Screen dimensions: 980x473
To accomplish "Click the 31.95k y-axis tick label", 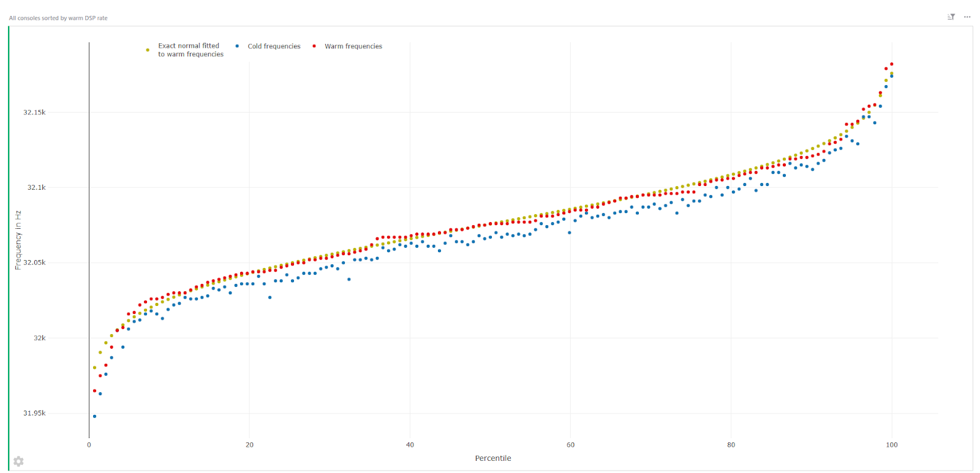I will click(x=34, y=414).
